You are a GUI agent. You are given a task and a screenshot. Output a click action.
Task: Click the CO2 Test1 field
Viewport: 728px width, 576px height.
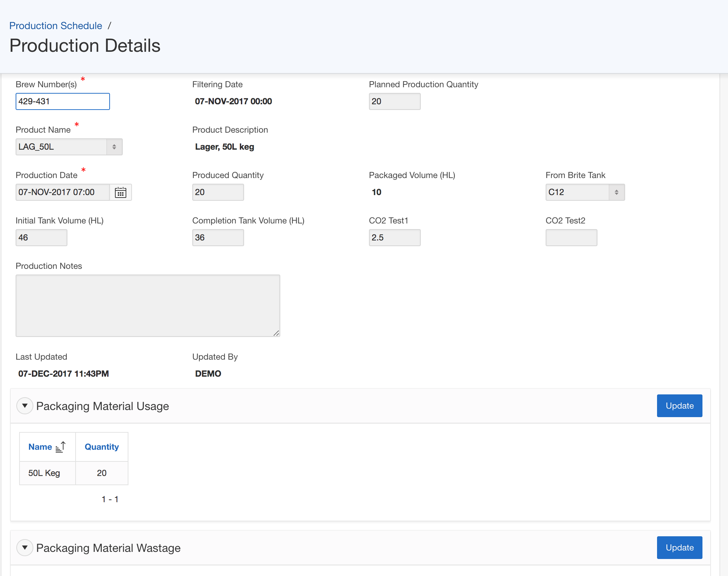[x=395, y=238]
